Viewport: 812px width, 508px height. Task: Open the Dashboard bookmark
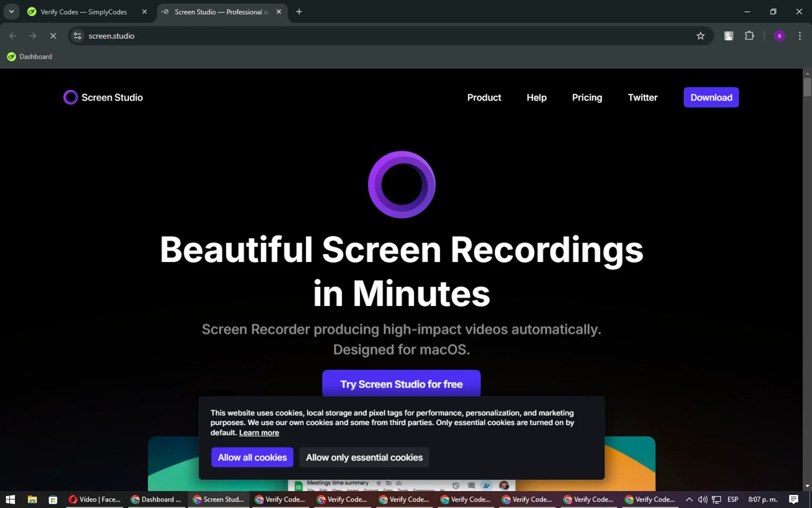(x=30, y=57)
